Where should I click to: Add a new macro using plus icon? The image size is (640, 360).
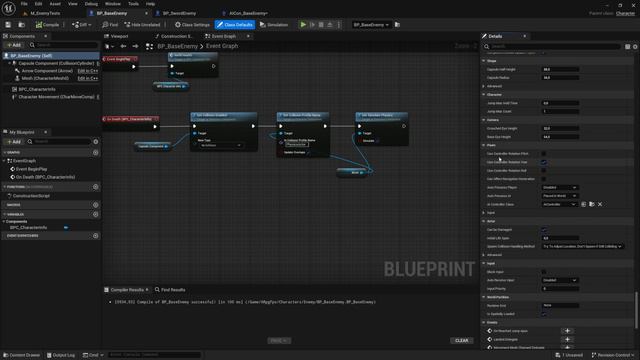[x=96, y=205]
